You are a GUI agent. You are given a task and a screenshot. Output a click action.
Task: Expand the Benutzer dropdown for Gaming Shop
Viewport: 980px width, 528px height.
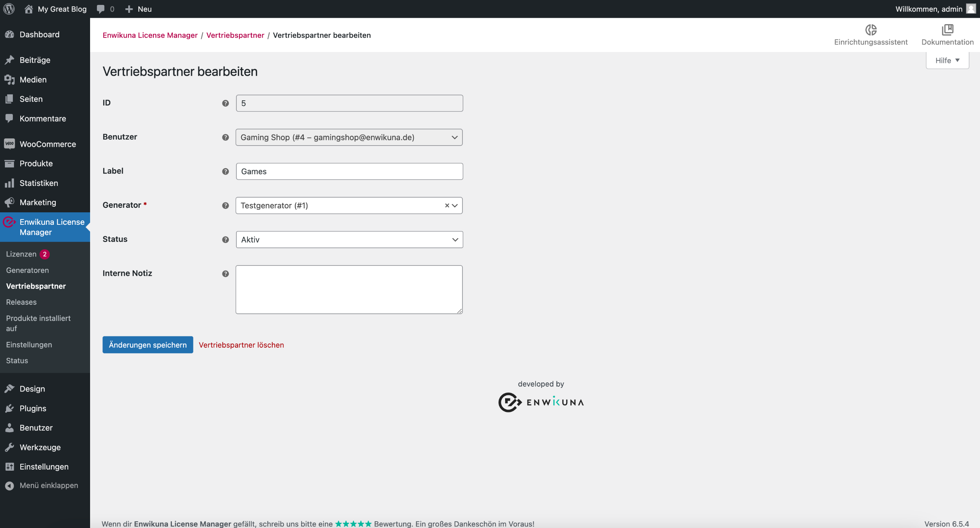click(455, 137)
